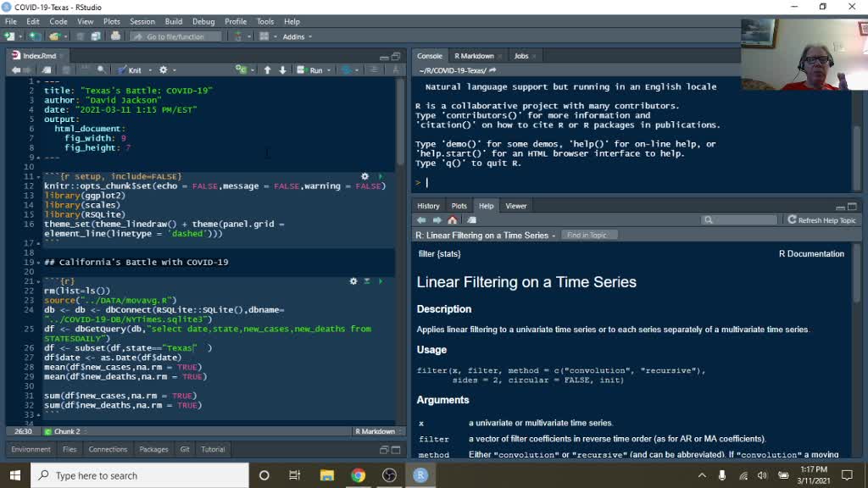Image resolution: width=868 pixels, height=488 pixels.
Task: Click the taskbar search box
Action: pyautogui.click(x=140, y=475)
